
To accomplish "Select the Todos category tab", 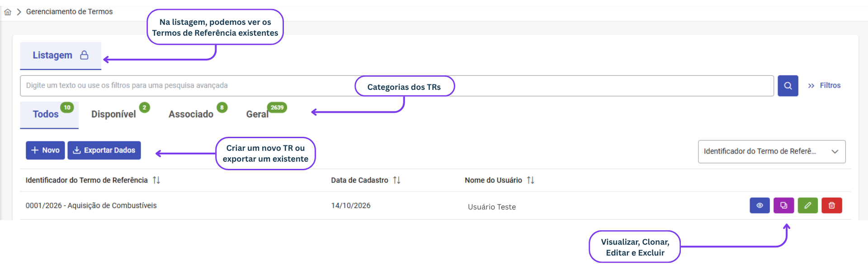I will coord(49,115).
